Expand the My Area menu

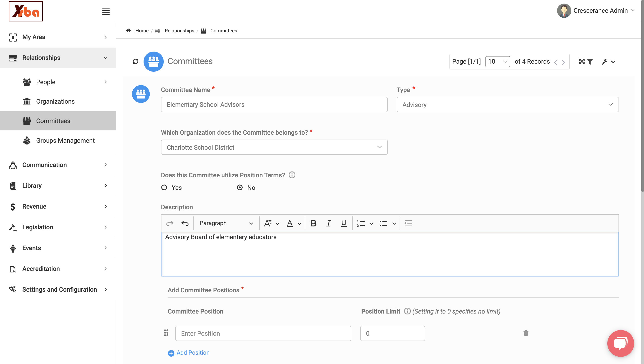click(x=58, y=37)
